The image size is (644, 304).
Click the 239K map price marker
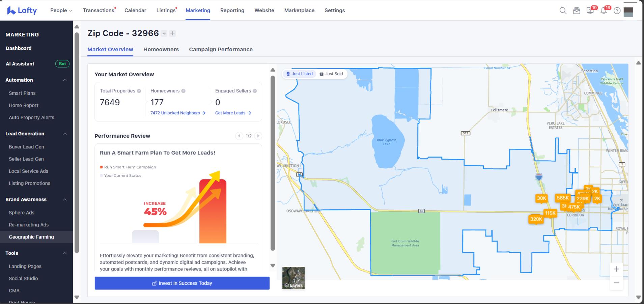[x=583, y=199]
